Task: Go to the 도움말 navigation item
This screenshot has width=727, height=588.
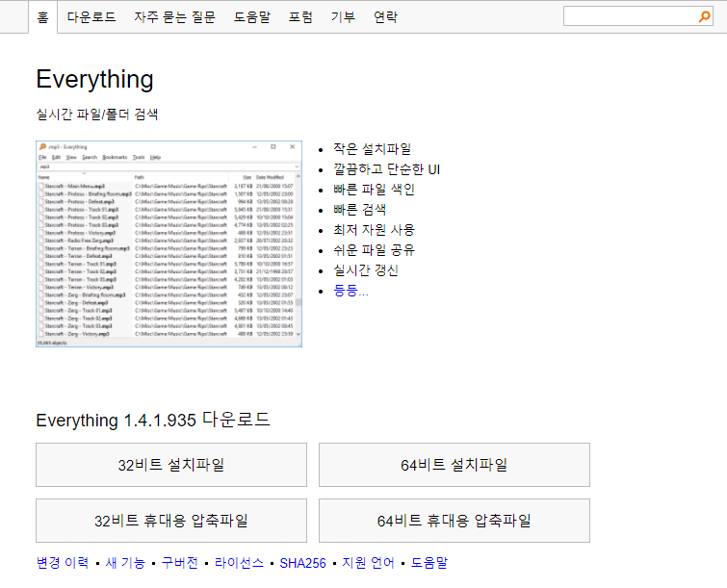Action: 251,17
